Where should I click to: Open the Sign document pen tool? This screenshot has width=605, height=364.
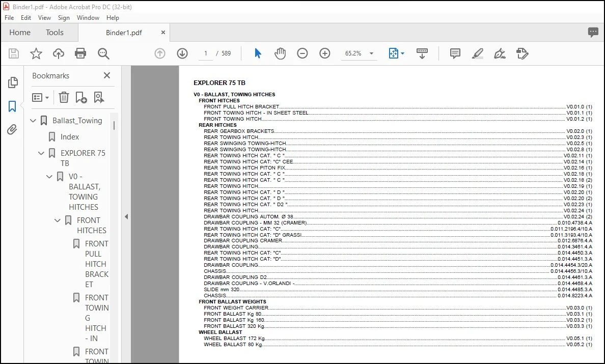pos(500,53)
